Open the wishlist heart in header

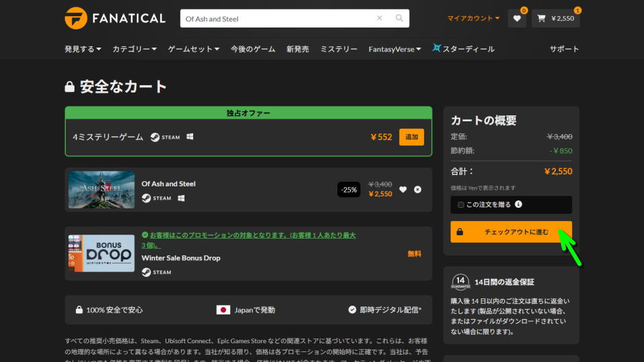(517, 19)
